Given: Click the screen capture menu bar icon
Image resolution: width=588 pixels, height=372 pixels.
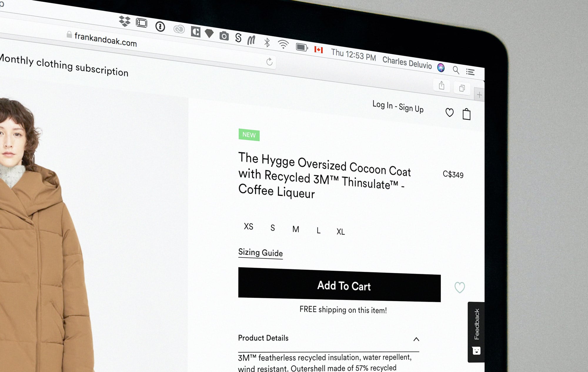Looking at the screenshot, I should 141,23.
